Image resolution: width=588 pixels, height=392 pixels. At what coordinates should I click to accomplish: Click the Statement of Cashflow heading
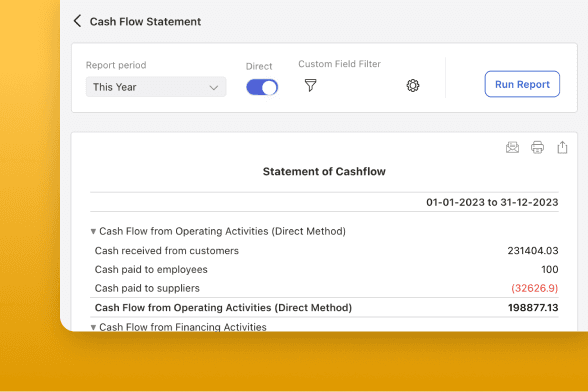[324, 171]
